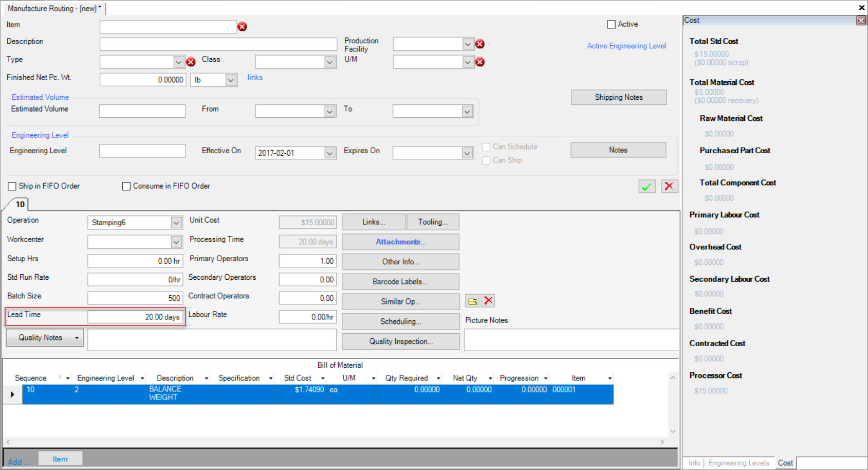Click the Batch Size field
Image resolution: width=868 pixels, height=470 pixels.
click(x=135, y=298)
